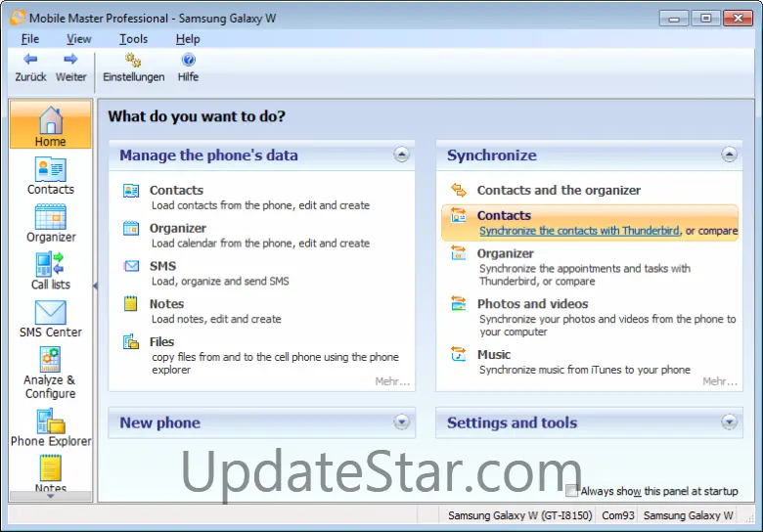Viewport: 763px width, 532px height.
Task: Click the application logo in title bar
Action: 18,18
